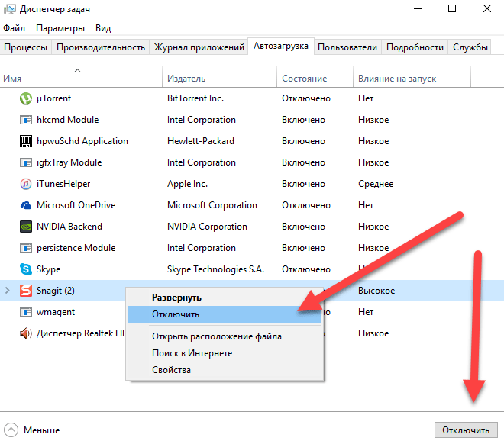Image resolution: width=504 pixels, height=444 pixels.
Task: Select the Snagit icon
Action: 24,291
